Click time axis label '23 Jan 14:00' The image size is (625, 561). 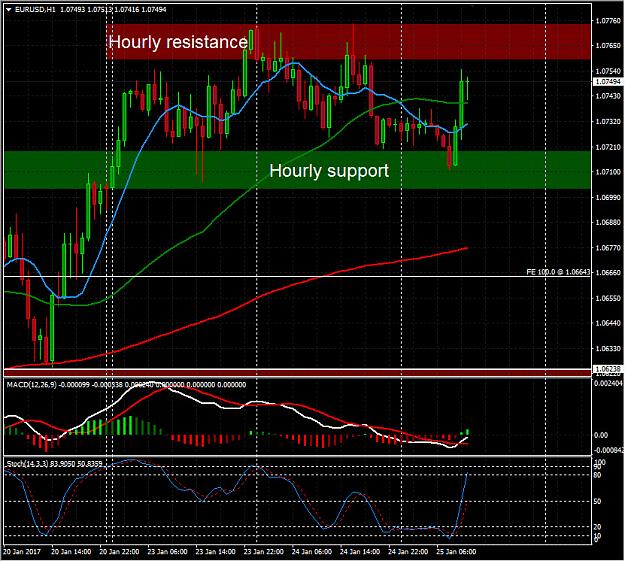coord(215,552)
